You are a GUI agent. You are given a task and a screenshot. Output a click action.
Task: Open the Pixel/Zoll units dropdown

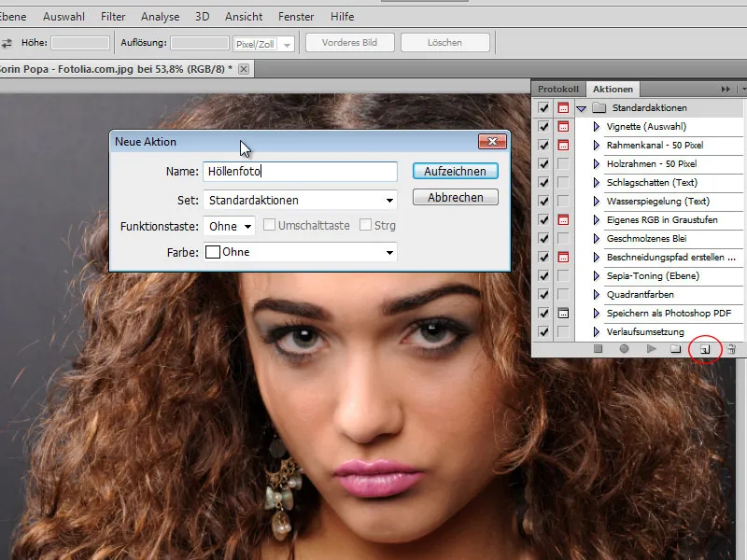[x=264, y=44]
